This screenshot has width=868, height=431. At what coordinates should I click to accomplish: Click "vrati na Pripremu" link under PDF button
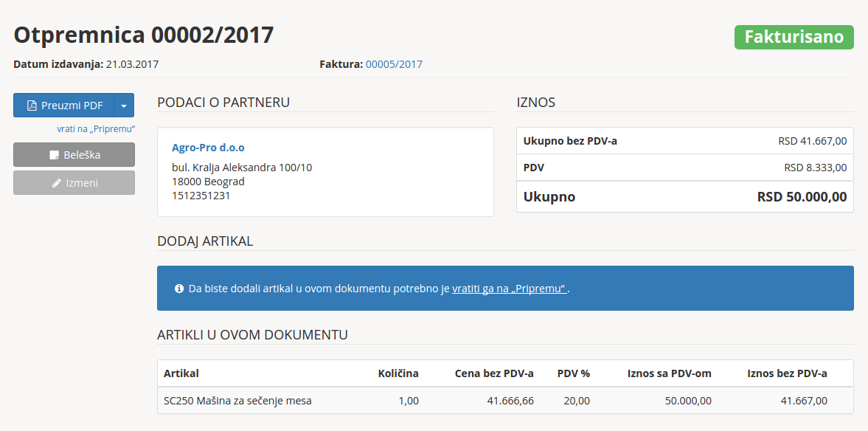pyautogui.click(x=96, y=129)
